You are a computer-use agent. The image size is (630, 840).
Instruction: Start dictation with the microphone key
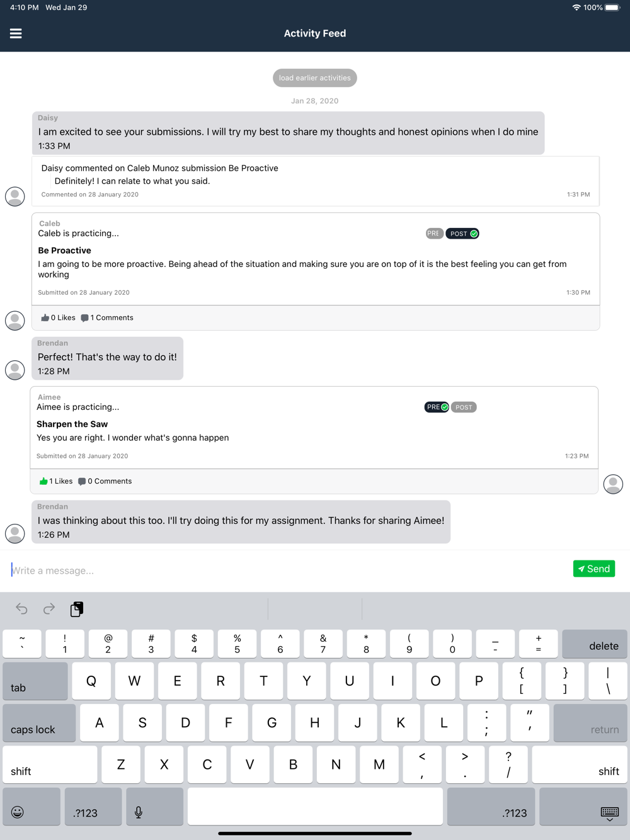[139, 812]
